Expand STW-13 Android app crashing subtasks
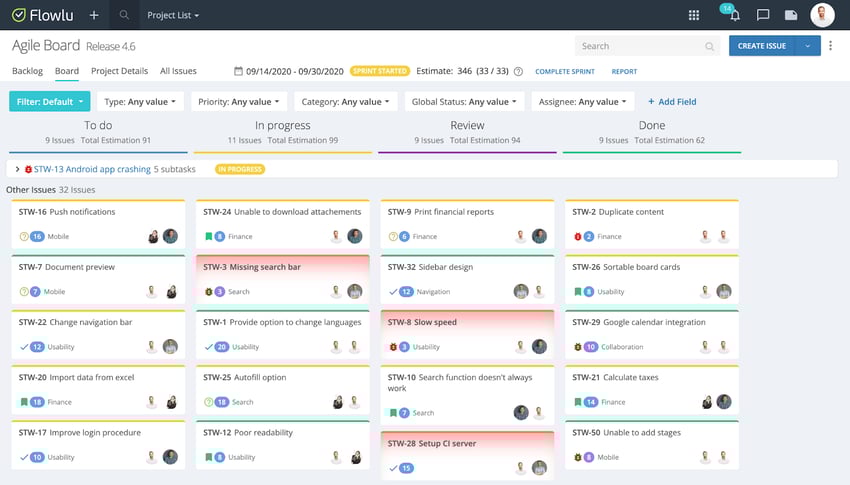This screenshot has height=485, width=850. point(17,169)
